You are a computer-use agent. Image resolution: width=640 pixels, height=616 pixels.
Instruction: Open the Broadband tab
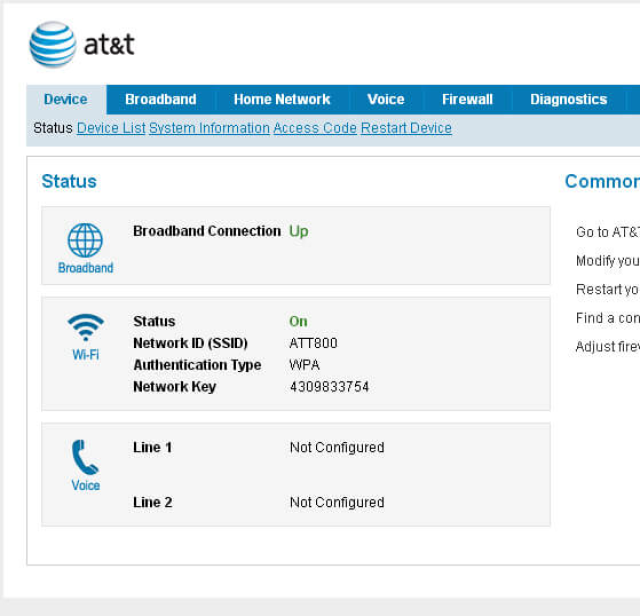[x=161, y=99]
